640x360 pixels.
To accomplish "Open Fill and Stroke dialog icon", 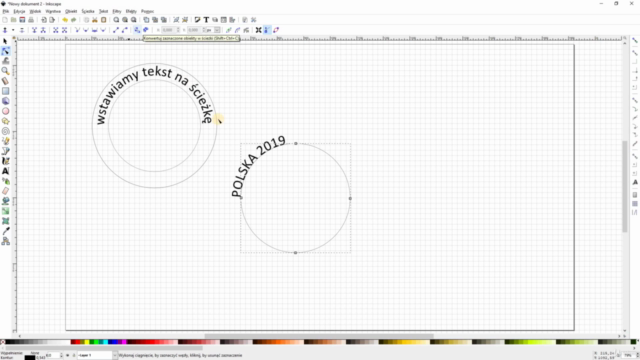I will click(197, 20).
